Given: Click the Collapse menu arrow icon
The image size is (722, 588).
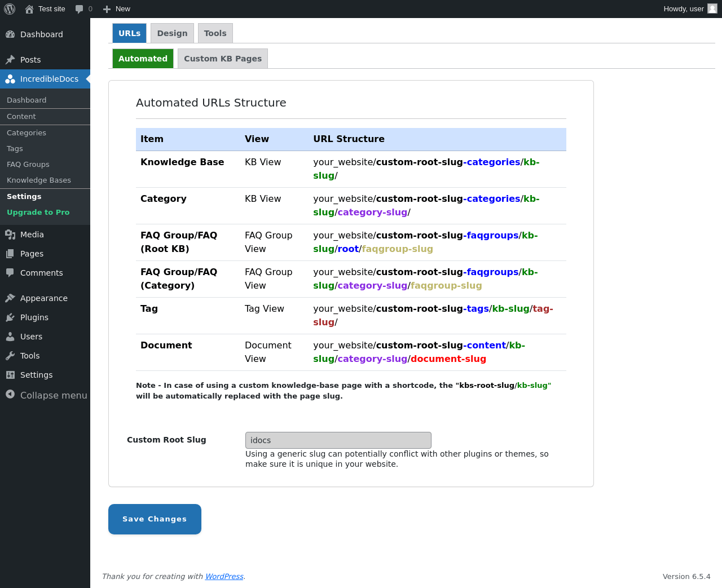Looking at the screenshot, I should tap(10, 395).
